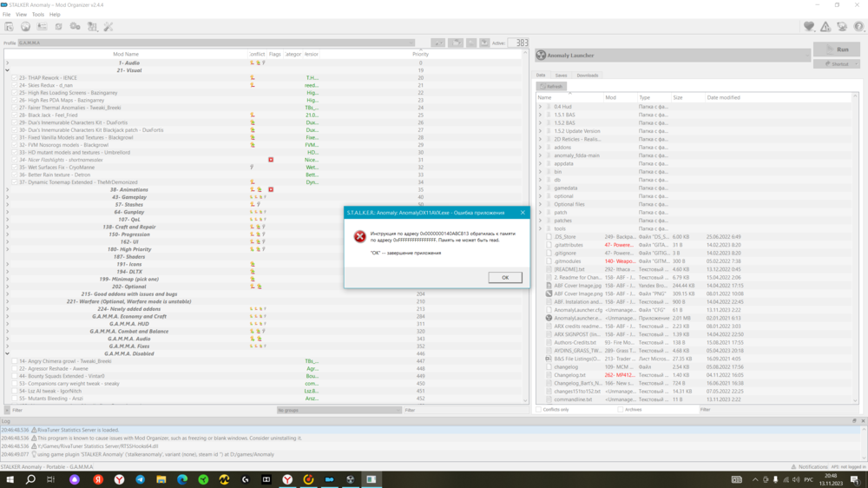
Task: Click the Run button
Action: (837, 49)
